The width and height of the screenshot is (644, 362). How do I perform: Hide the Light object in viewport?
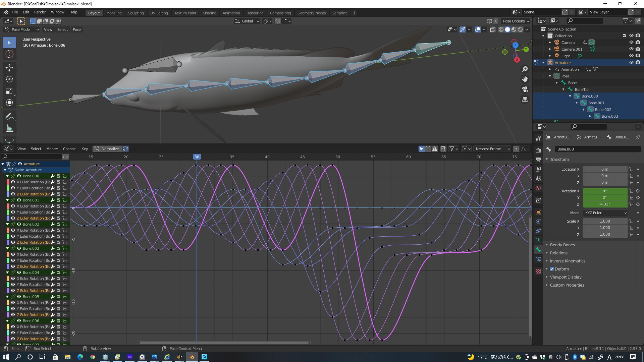pos(631,56)
